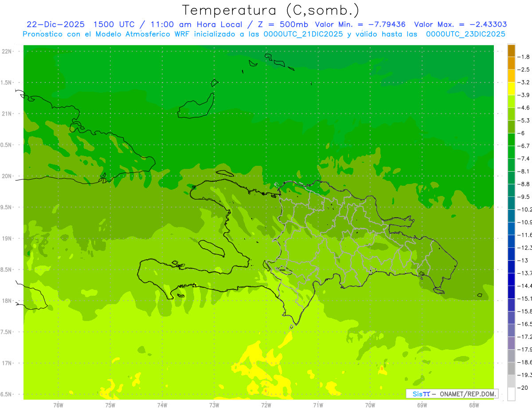Click Gonâve Island in the Haitian gulf
Viewport: 532px width, 411px height.
click(x=211, y=248)
